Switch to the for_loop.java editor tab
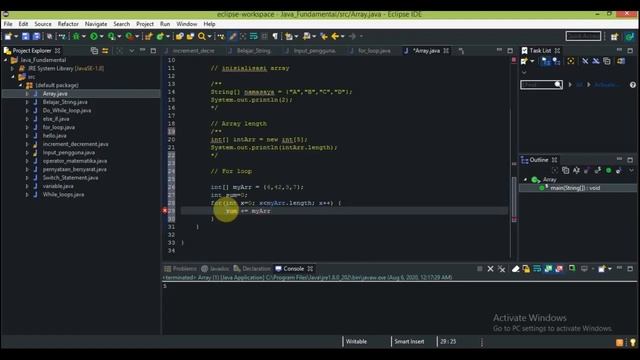This screenshot has width=640, height=360. point(371,51)
